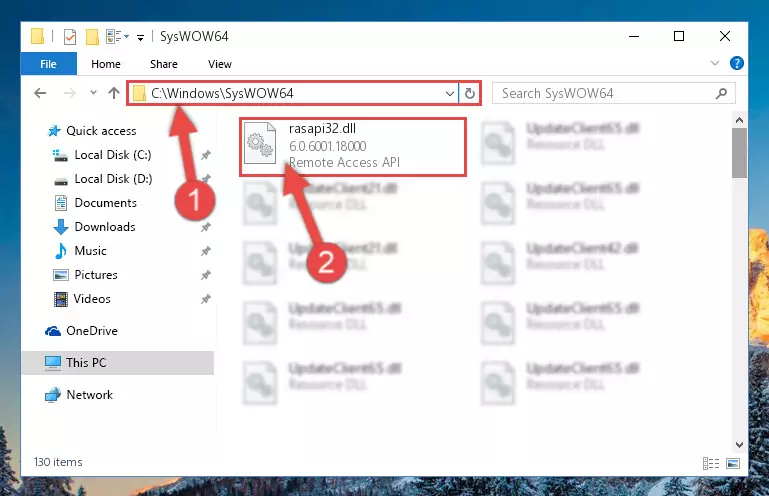Open Local Disk (C:) in sidebar
This screenshot has height=496, width=769.
click(x=112, y=155)
